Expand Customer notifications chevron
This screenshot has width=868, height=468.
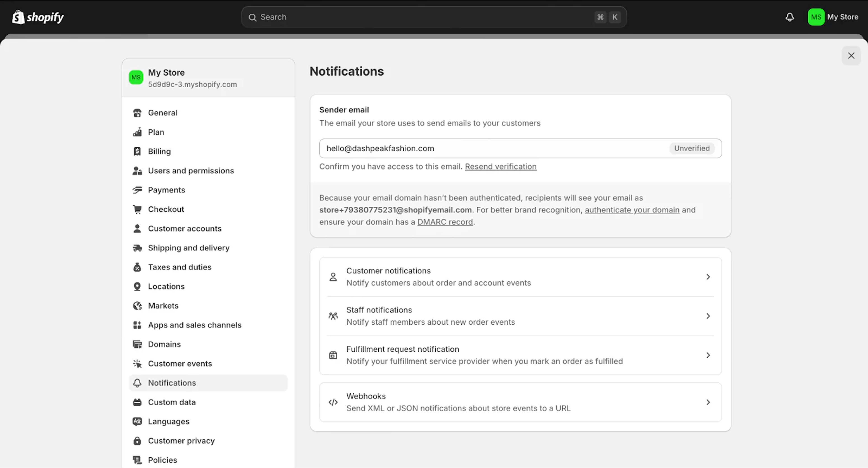pos(708,277)
